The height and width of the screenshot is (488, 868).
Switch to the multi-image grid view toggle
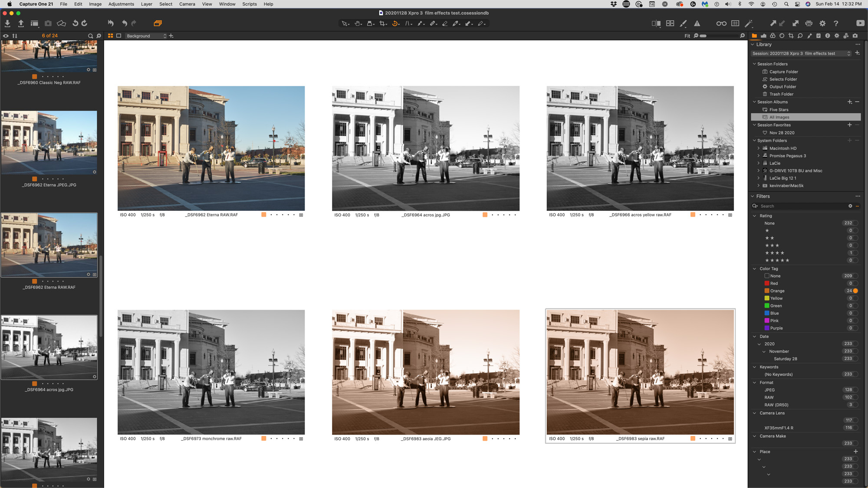pyautogui.click(x=111, y=36)
